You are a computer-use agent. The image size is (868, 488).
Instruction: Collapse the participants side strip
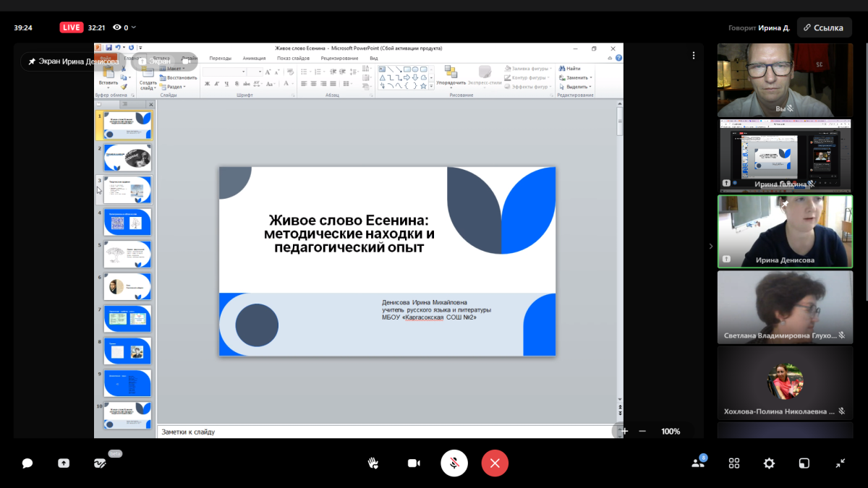pos(710,246)
